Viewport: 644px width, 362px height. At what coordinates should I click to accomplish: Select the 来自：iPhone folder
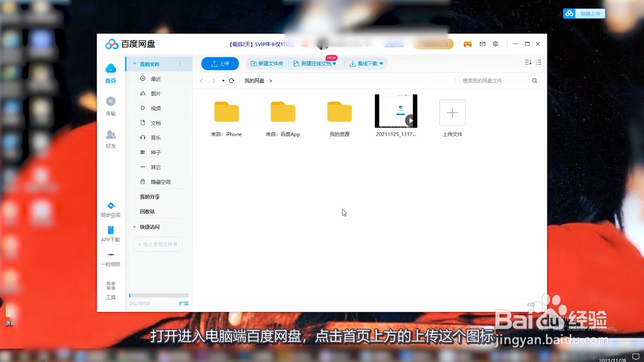pyautogui.click(x=227, y=119)
